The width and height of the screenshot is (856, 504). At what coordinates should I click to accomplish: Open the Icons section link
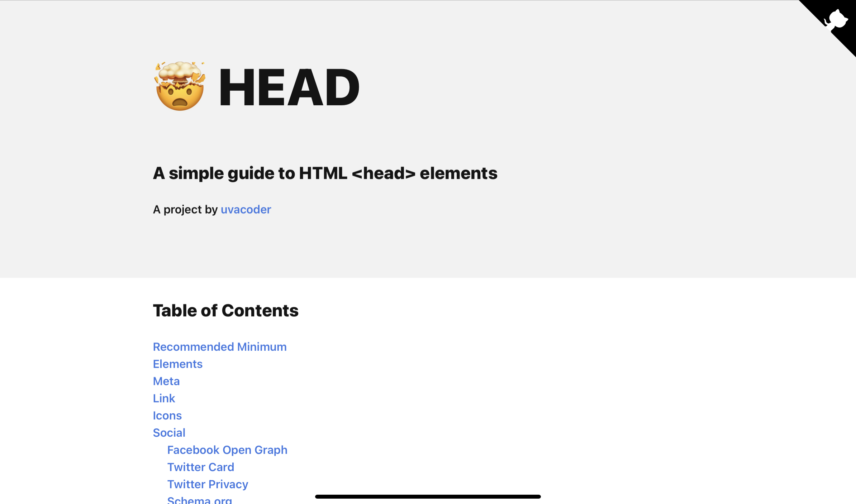(167, 414)
